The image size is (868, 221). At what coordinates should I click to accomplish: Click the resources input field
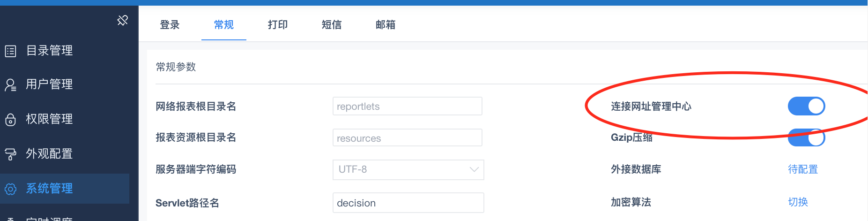click(407, 137)
